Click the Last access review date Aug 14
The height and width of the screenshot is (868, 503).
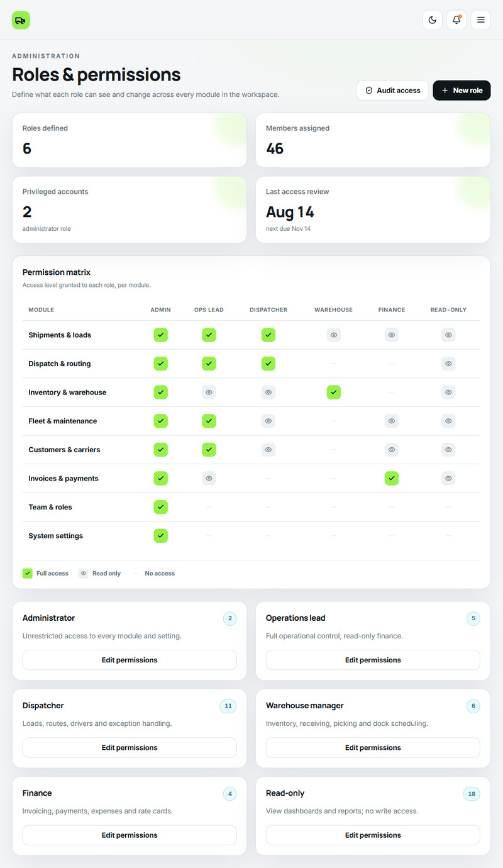[x=290, y=212]
